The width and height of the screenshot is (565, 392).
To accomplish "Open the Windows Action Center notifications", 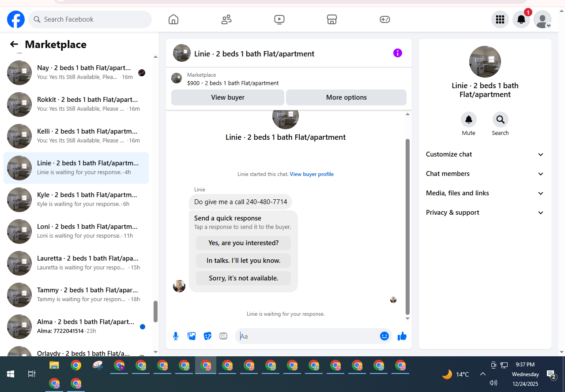I will tap(551, 375).
